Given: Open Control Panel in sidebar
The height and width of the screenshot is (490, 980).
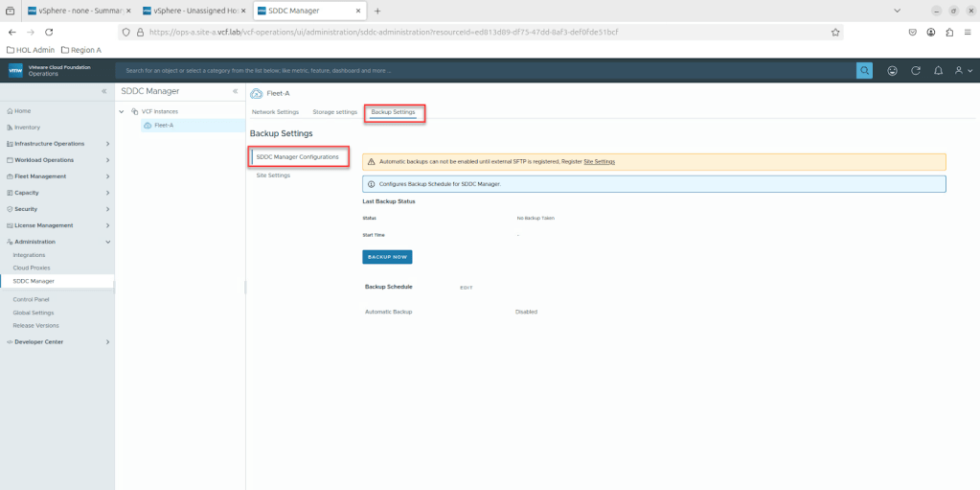Looking at the screenshot, I should point(31,300).
